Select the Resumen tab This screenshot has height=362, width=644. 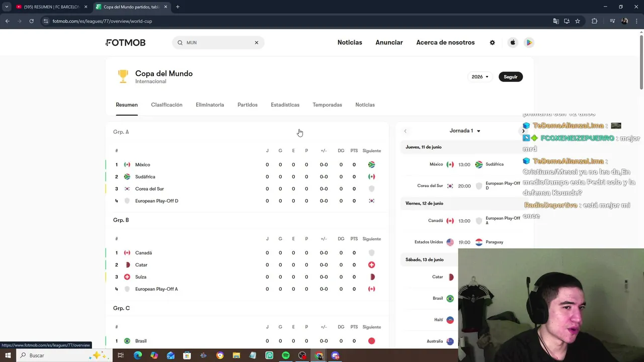point(127,105)
